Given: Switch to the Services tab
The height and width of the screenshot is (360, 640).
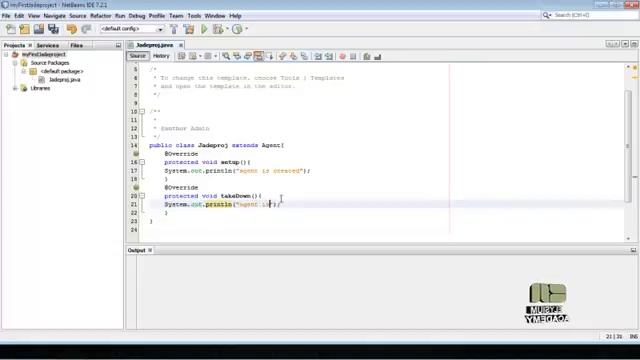Looking at the screenshot, I should click(x=48, y=45).
